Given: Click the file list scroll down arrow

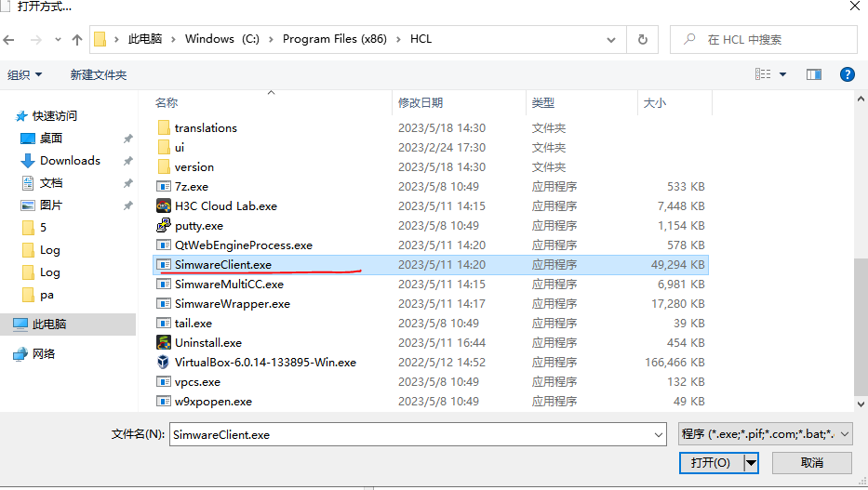Looking at the screenshot, I should (861, 404).
